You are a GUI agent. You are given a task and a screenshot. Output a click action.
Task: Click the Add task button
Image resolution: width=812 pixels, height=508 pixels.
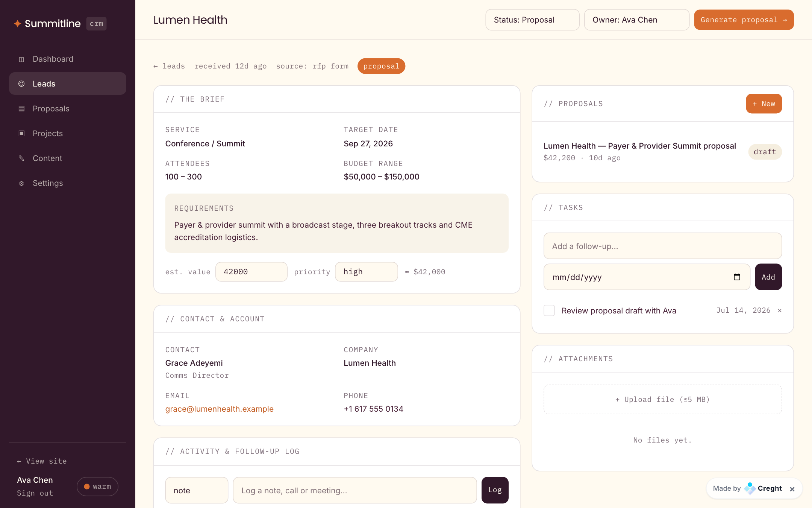coord(768,277)
